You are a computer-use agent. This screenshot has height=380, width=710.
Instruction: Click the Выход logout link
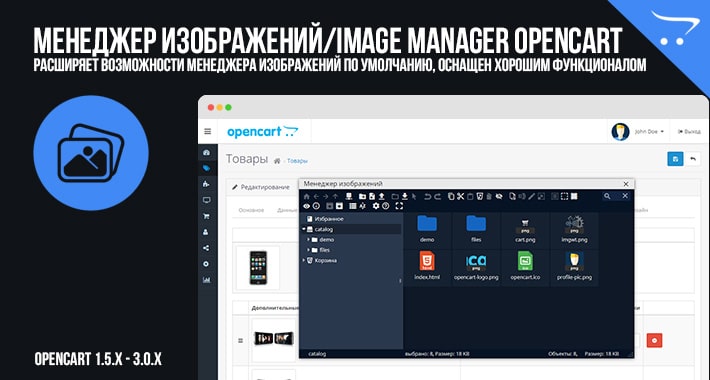pos(689,132)
